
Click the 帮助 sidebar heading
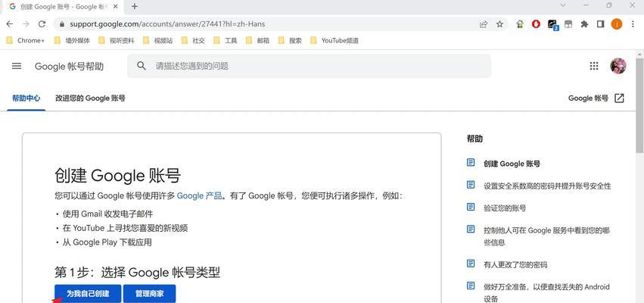(x=474, y=139)
